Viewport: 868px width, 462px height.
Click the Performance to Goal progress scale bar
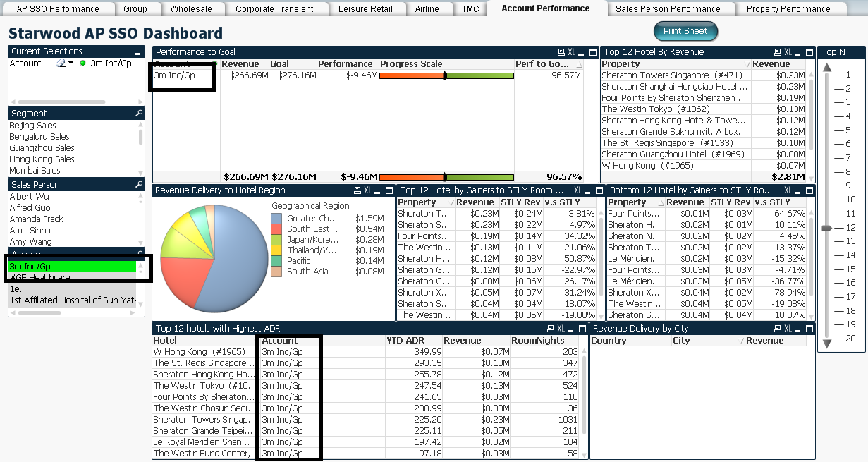tap(446, 75)
